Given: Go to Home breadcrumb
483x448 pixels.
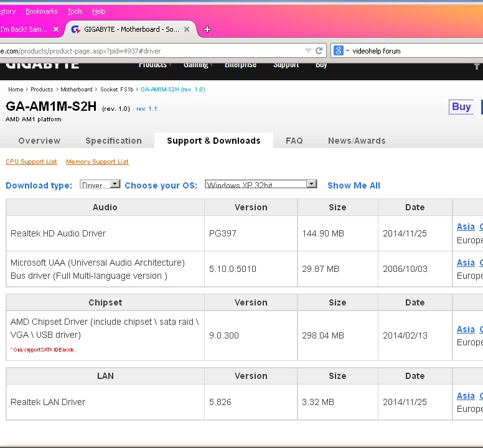Looking at the screenshot, I should coord(16,90).
